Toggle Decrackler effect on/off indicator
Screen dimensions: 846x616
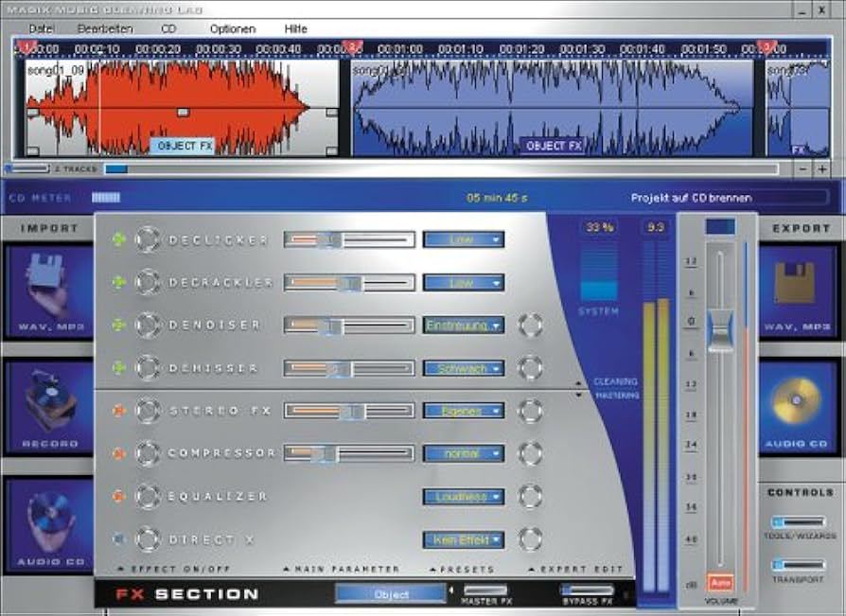118,282
